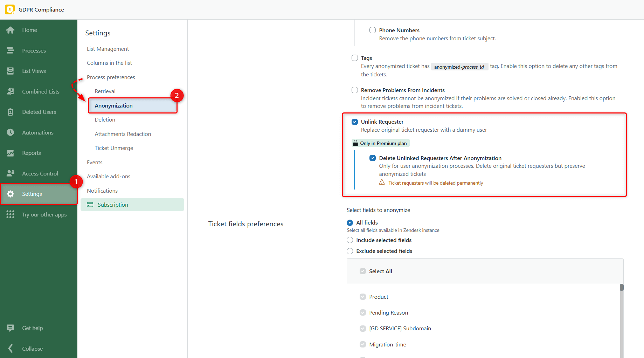
Task: Select the Exclude selected fields radio button
Action: tap(349, 251)
